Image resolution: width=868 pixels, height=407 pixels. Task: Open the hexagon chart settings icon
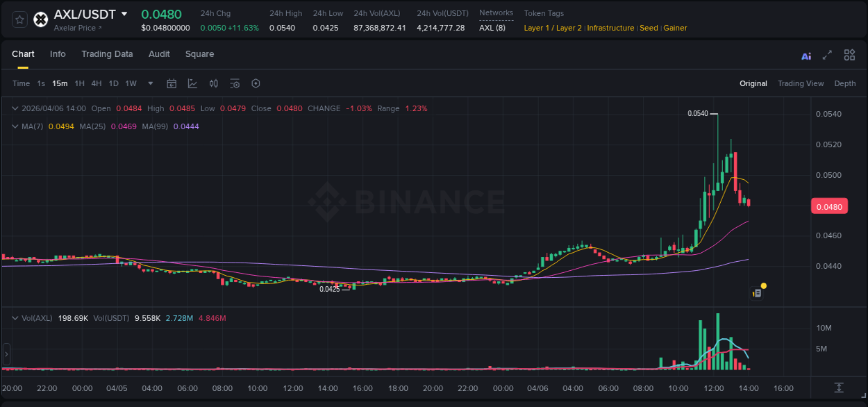click(x=256, y=83)
